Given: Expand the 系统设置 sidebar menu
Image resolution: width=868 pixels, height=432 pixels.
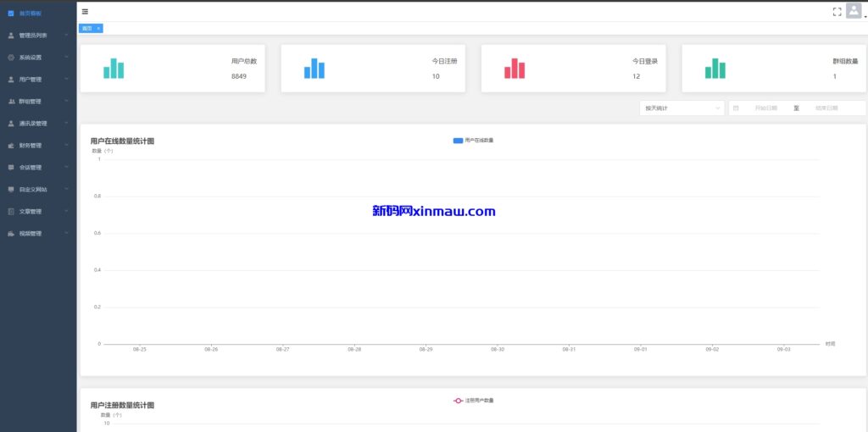Looking at the screenshot, I should click(x=37, y=58).
